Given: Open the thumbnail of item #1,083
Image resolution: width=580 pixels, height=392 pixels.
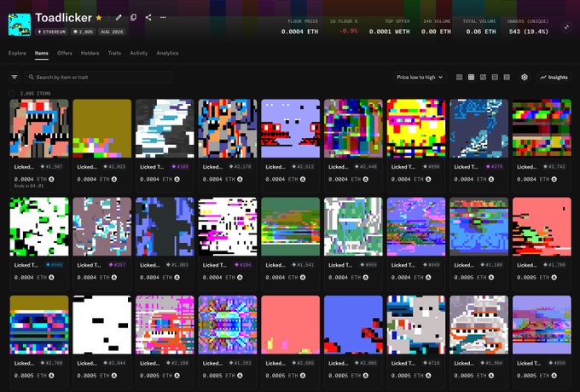Looking at the screenshot, I should (x=165, y=227).
